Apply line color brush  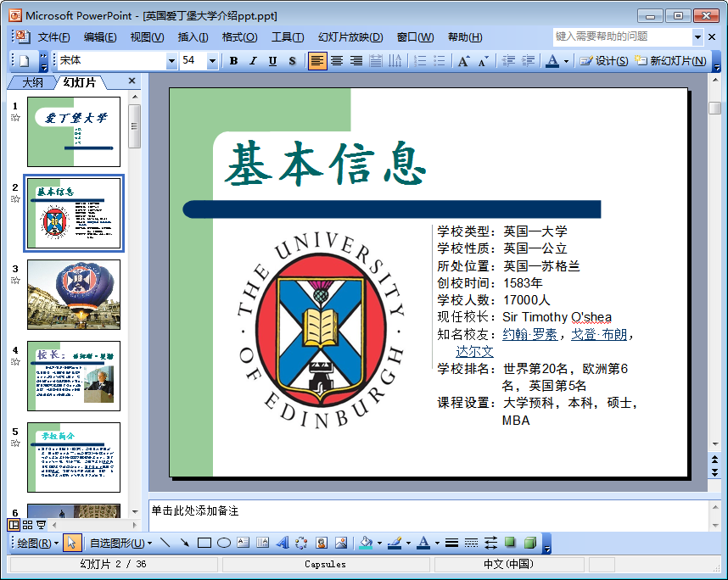tap(395, 543)
